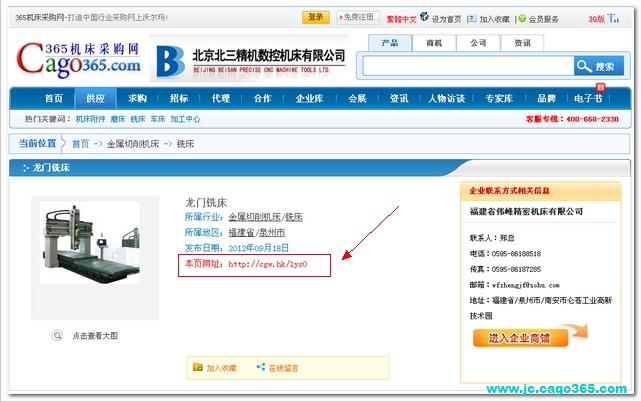Open the 电子书 navigation item
Image resolution: width=641 pixels, height=402 pixels.
click(588, 99)
